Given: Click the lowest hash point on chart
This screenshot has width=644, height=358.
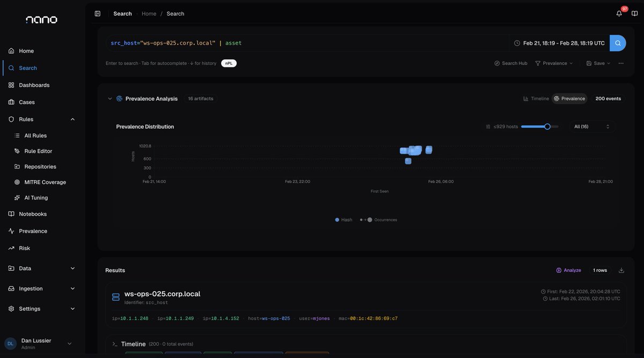Looking at the screenshot, I should click(x=408, y=161).
